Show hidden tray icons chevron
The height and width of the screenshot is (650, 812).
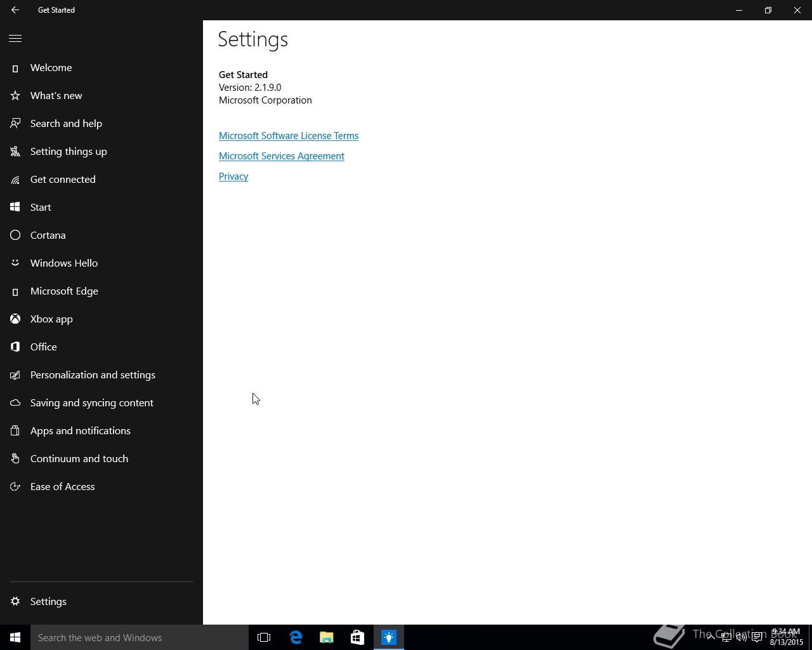[710, 637]
